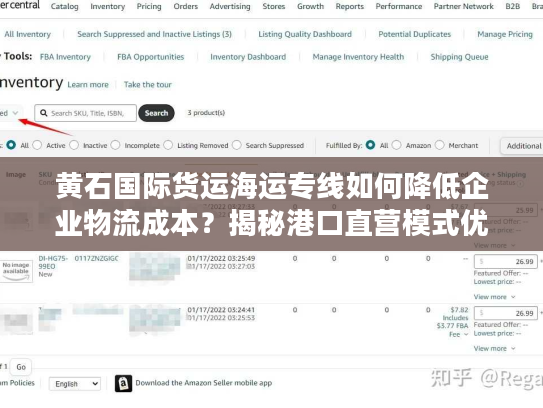
Task: Open the Performance menu
Action: (x=399, y=6)
